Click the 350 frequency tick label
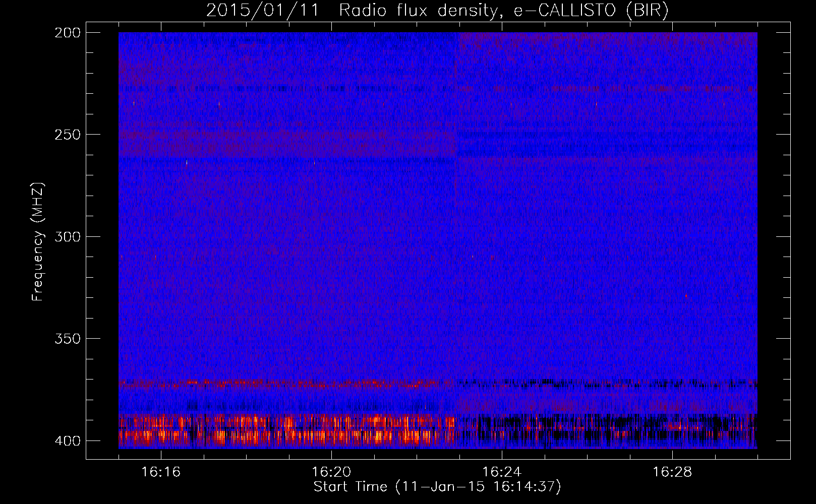Image resolution: width=816 pixels, height=504 pixels. coord(67,339)
